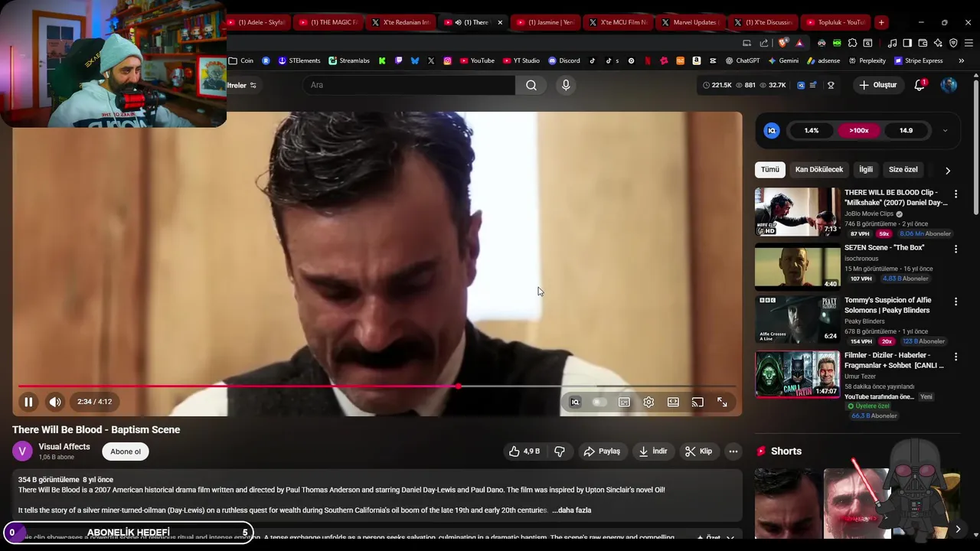This screenshot has height=551, width=980.
Task: Switch to theater mode view
Action: click(673, 402)
